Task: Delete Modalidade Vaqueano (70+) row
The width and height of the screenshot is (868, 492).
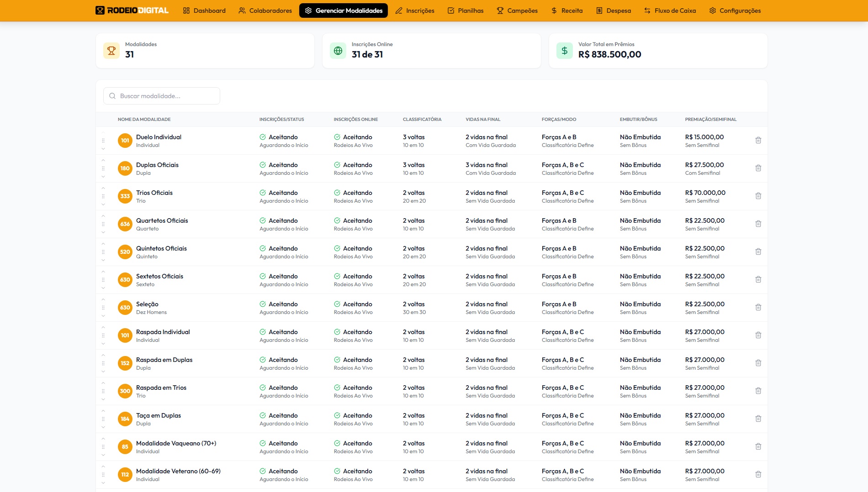Action: [x=758, y=446]
